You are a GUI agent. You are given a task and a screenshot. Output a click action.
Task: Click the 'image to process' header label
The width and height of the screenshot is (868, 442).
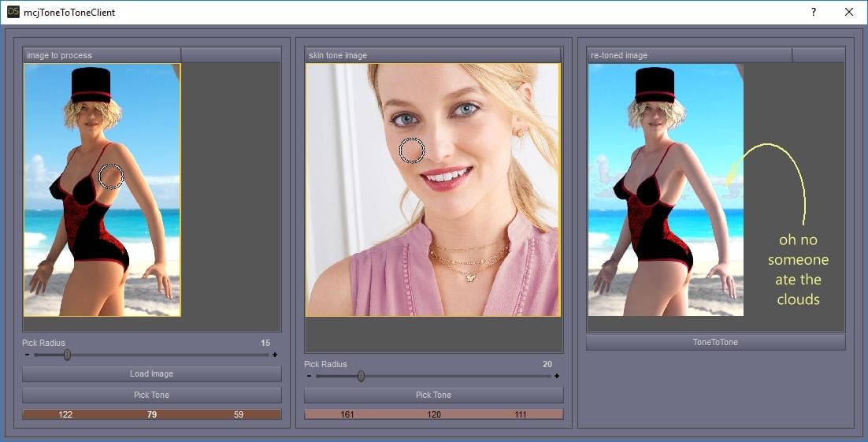click(x=59, y=55)
